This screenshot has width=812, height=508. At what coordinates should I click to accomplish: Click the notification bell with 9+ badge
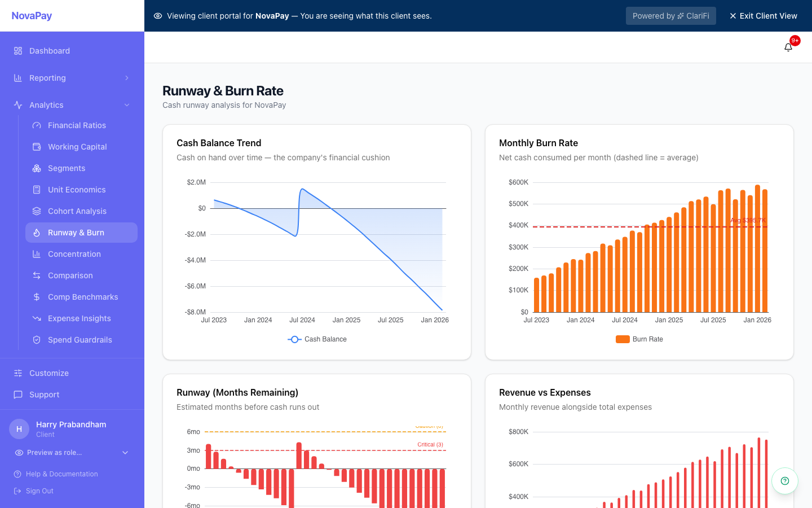pos(788,47)
